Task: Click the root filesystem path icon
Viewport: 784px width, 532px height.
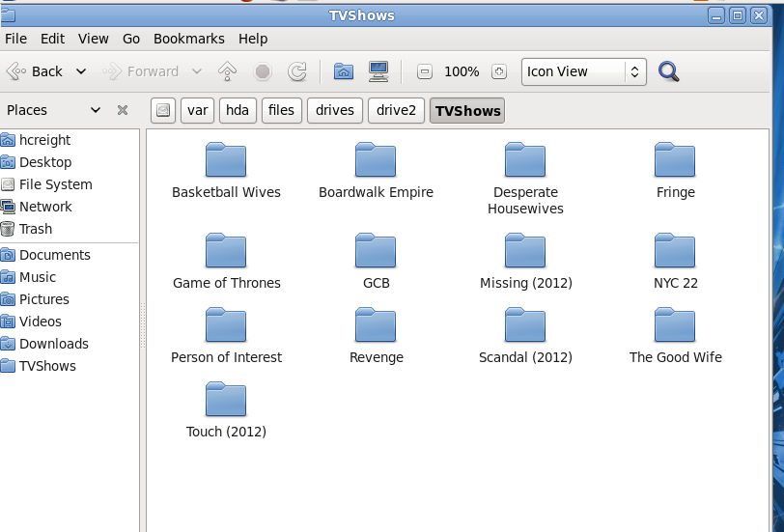Action: [163, 110]
